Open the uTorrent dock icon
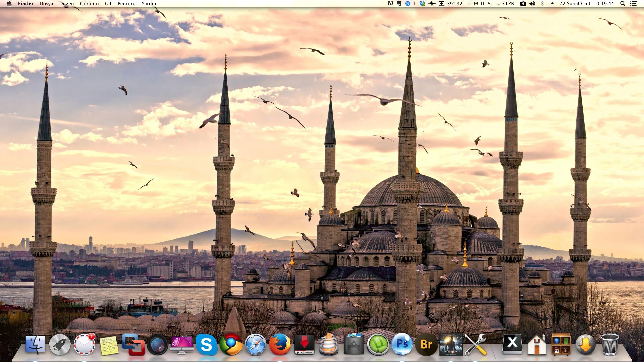The height and width of the screenshot is (362, 644). click(378, 344)
